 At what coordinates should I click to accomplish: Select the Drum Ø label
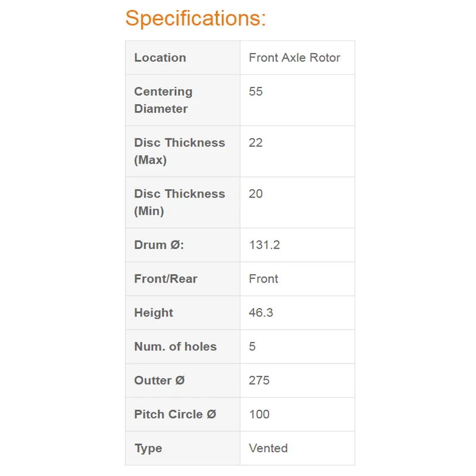tap(159, 245)
